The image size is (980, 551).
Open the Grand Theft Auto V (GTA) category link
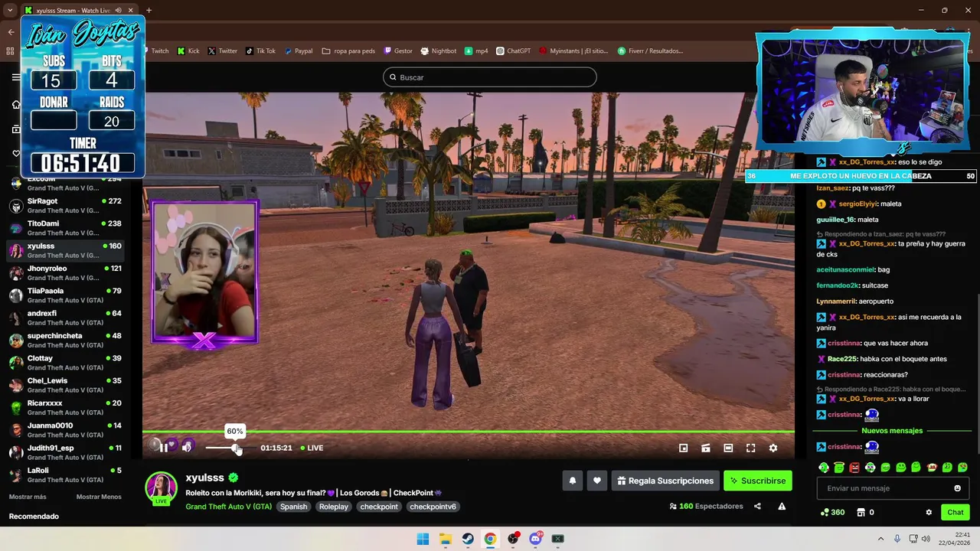pyautogui.click(x=228, y=507)
